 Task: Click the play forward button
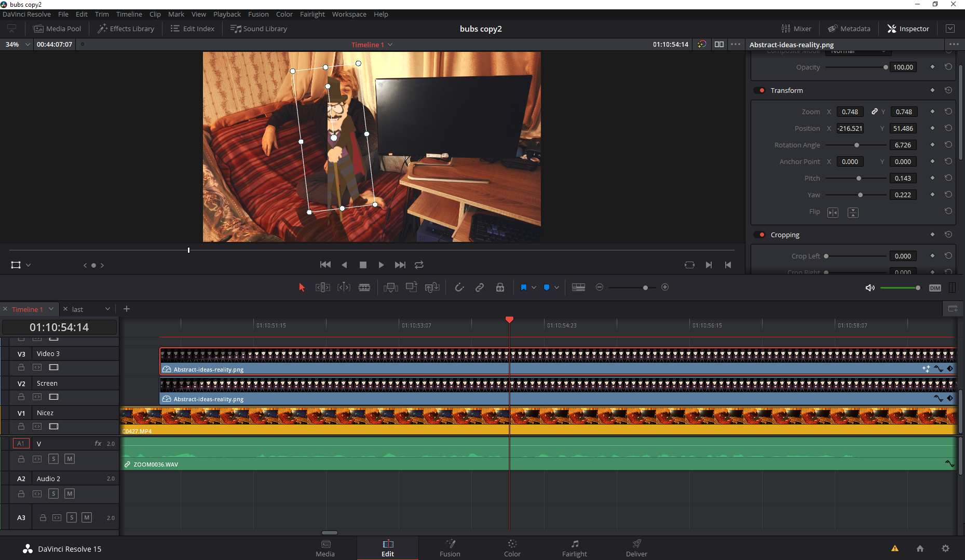[x=381, y=265]
